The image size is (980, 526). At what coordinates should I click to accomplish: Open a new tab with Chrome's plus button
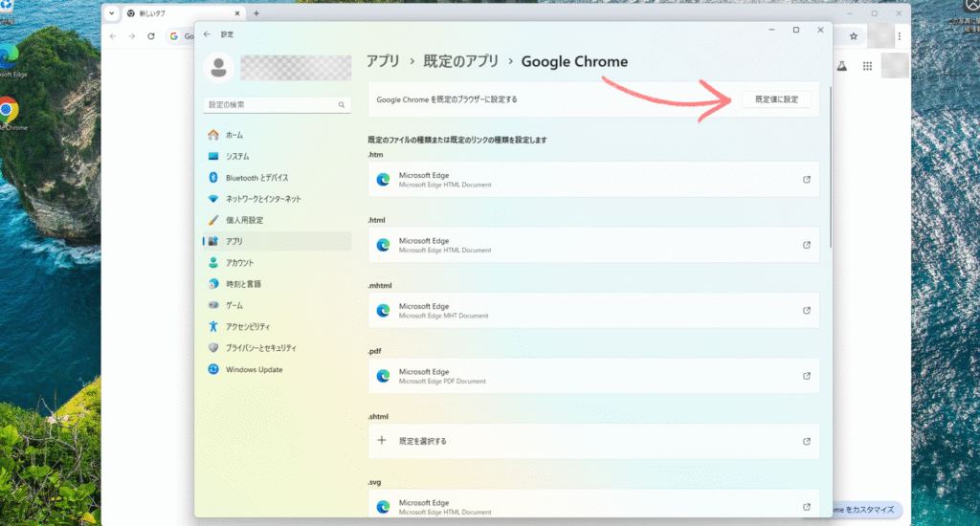point(256,13)
